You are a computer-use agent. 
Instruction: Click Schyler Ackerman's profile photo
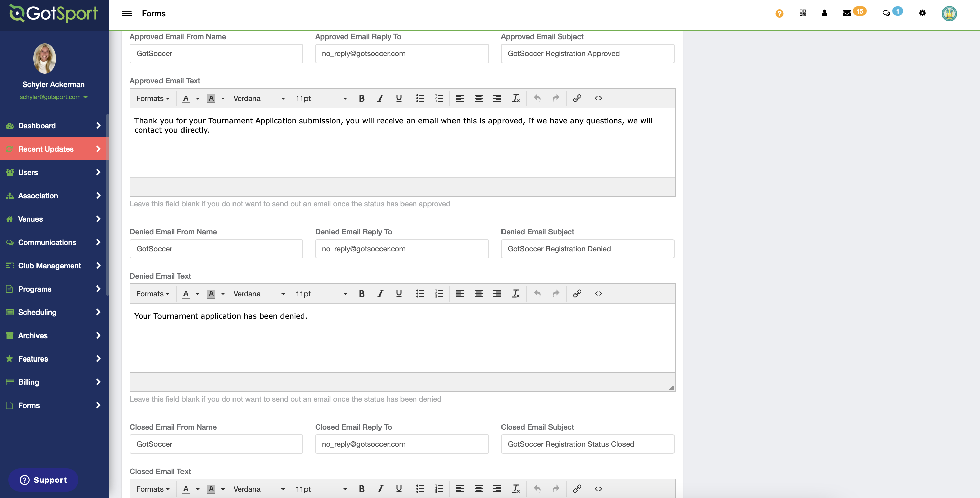45,58
